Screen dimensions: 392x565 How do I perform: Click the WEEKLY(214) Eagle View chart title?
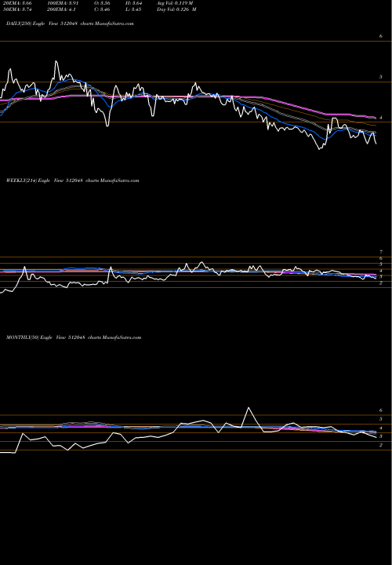coord(72,180)
